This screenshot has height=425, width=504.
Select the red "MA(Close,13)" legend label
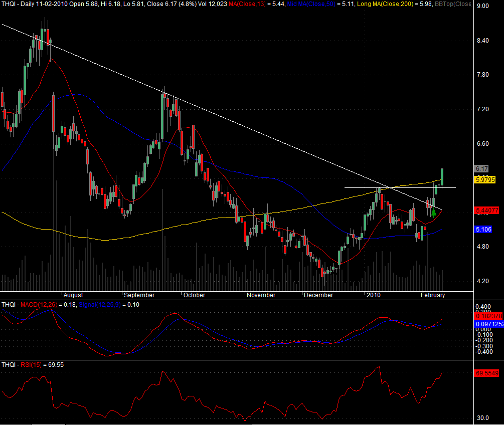coord(247,4)
